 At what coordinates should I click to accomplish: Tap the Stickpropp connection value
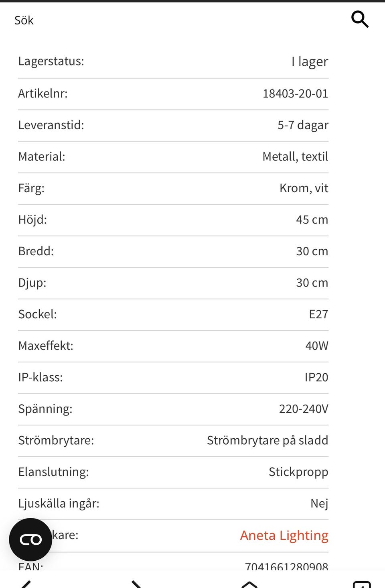pyautogui.click(x=298, y=472)
